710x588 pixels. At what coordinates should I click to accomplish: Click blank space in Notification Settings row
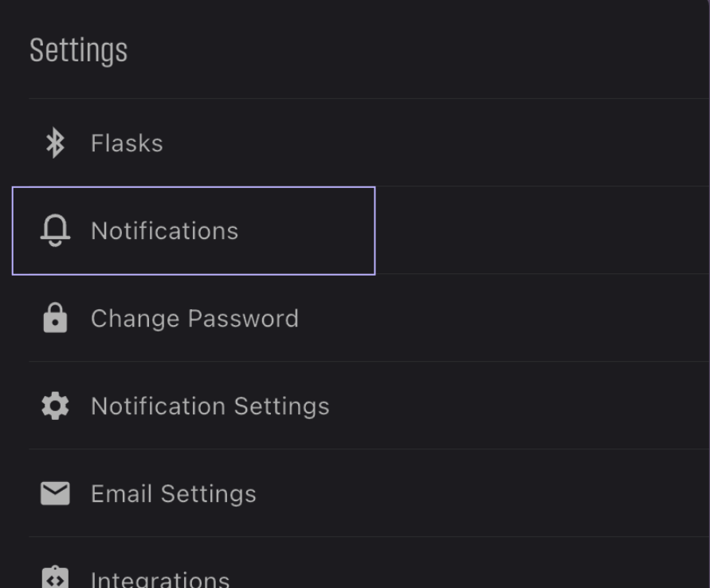[519, 406]
